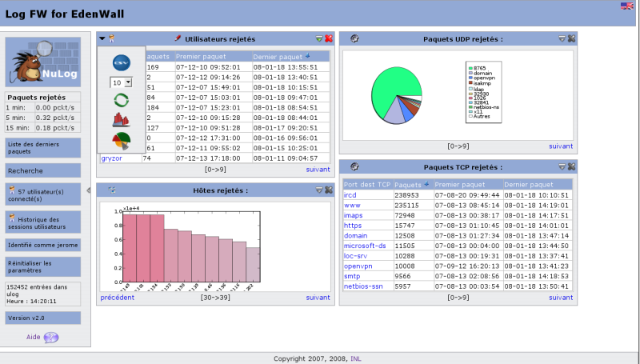The height and width of the screenshot is (364, 640).
Task: Open Liste des derniers paquets
Action: [x=43, y=148]
